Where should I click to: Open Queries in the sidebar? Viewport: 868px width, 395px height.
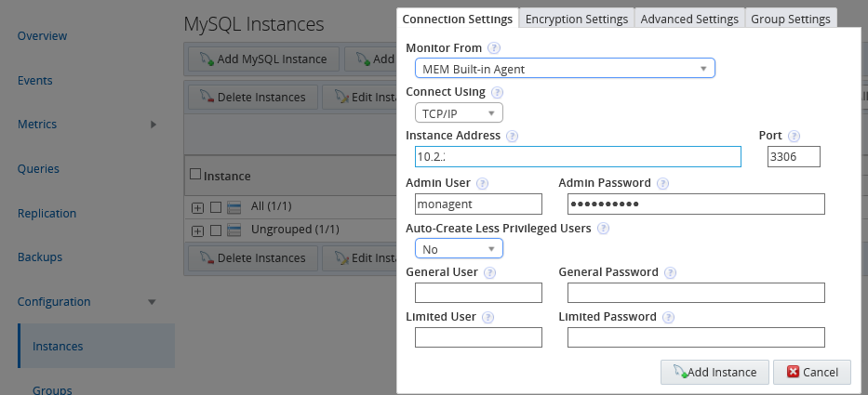[x=38, y=169]
